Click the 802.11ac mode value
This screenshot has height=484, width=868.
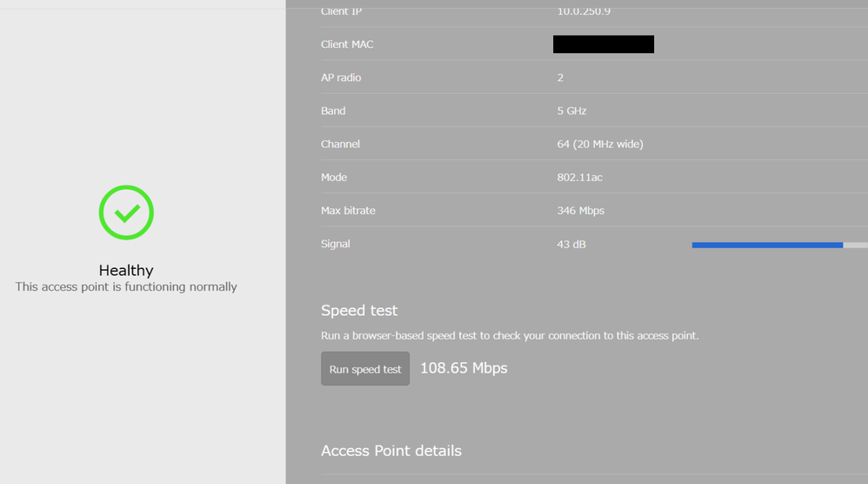(579, 178)
